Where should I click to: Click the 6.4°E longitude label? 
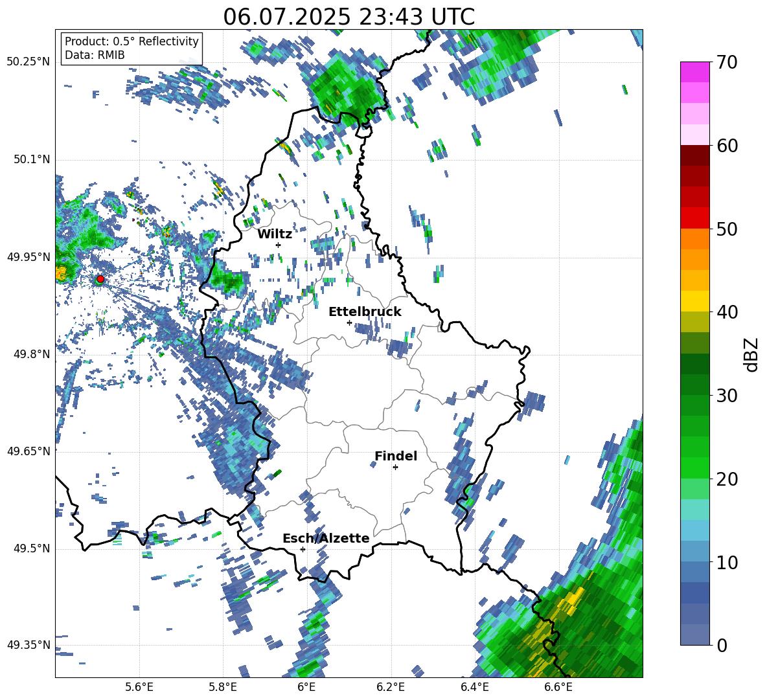pos(474,687)
